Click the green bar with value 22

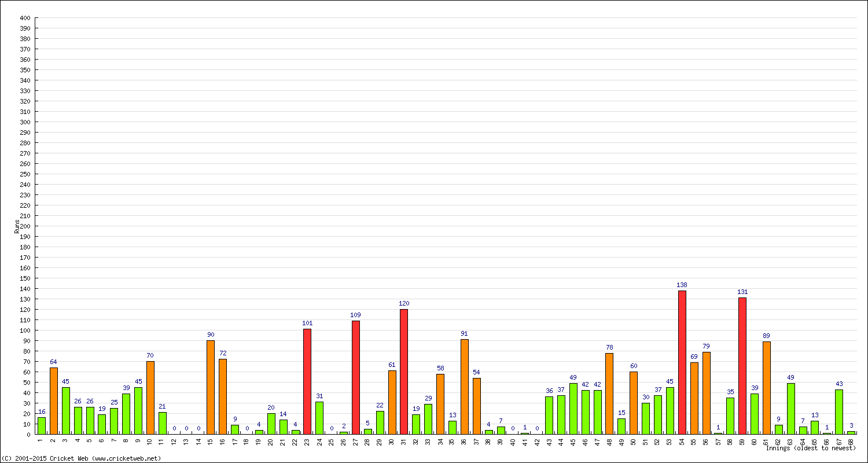380,422
